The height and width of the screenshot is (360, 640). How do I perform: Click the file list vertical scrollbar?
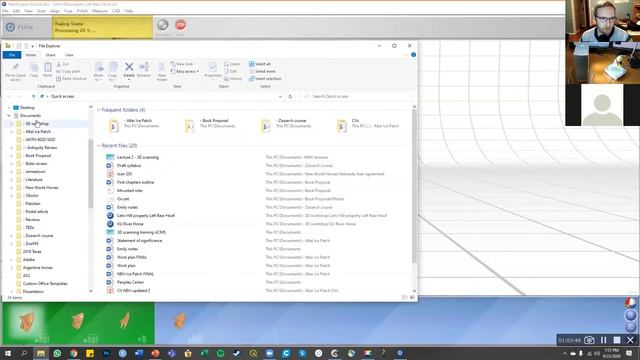pos(414,187)
